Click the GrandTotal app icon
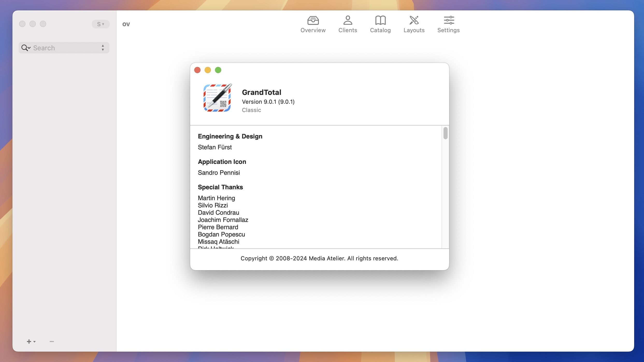 pyautogui.click(x=217, y=97)
